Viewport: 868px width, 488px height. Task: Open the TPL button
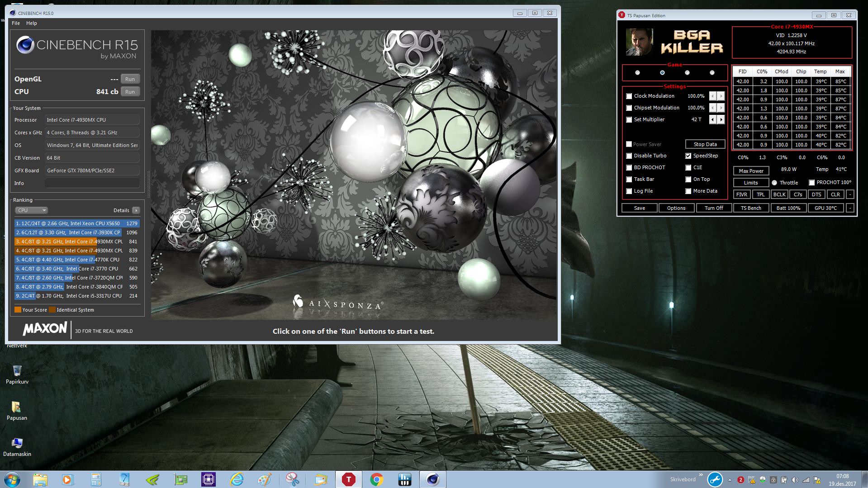pos(761,194)
